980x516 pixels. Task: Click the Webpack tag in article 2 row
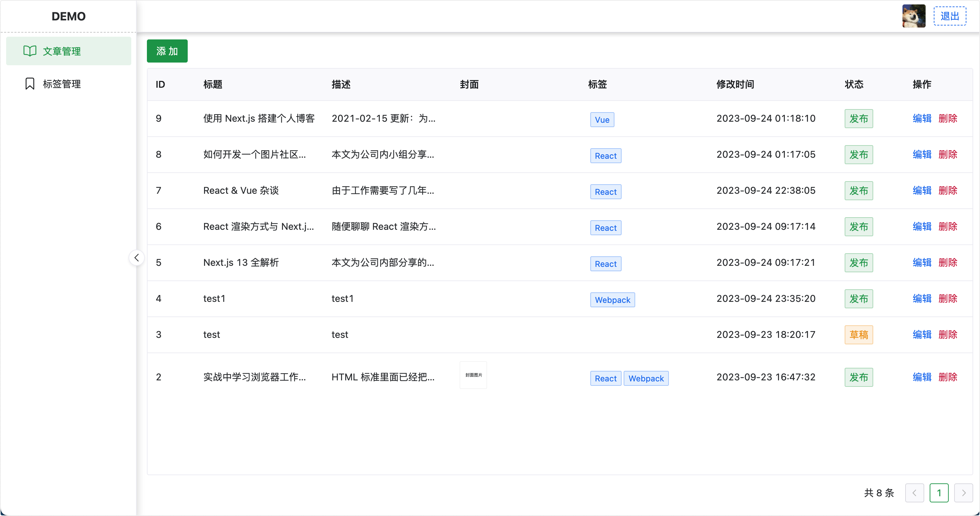pyautogui.click(x=646, y=378)
